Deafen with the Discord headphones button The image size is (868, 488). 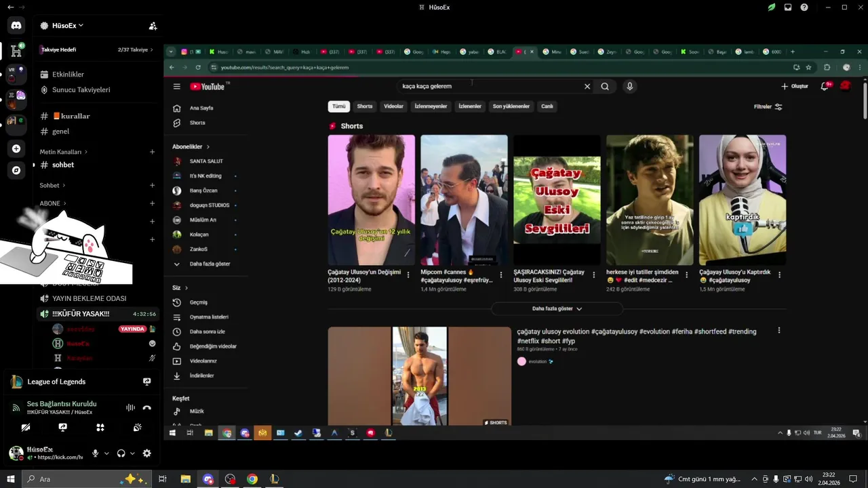[x=121, y=453]
